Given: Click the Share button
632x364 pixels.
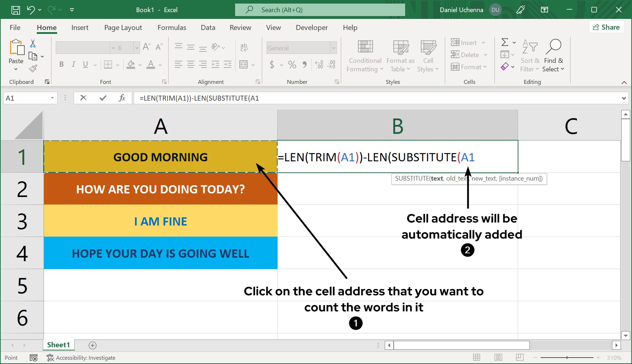Looking at the screenshot, I should tap(606, 27).
